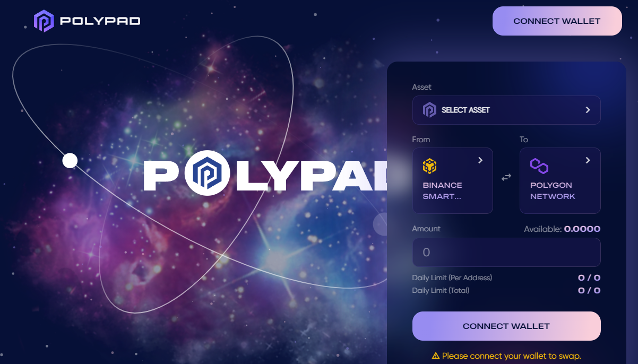Click the large hexagon logo in POLYPAD banner
638x364 pixels.
pos(208,173)
